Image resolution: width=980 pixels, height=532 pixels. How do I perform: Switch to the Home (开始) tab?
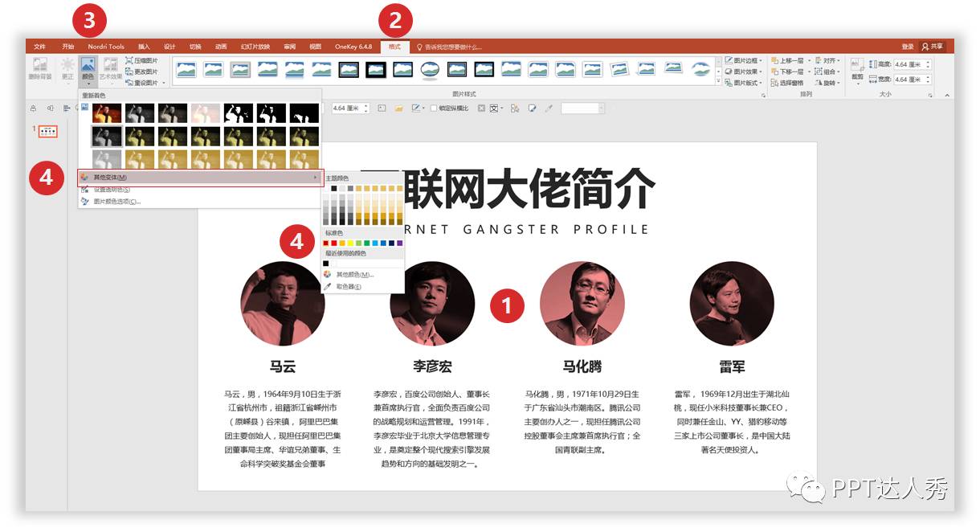[68, 47]
